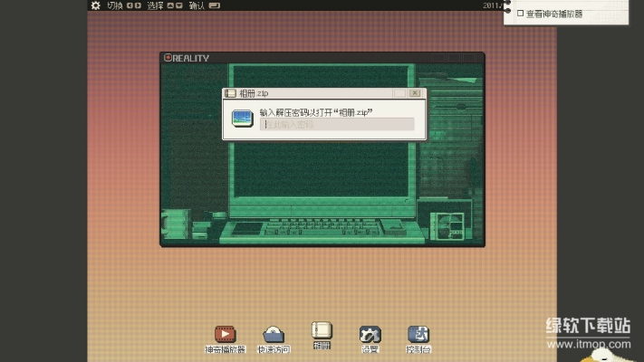Open the 控制台 console dock icon
This screenshot has width=644, height=362.
point(418,334)
